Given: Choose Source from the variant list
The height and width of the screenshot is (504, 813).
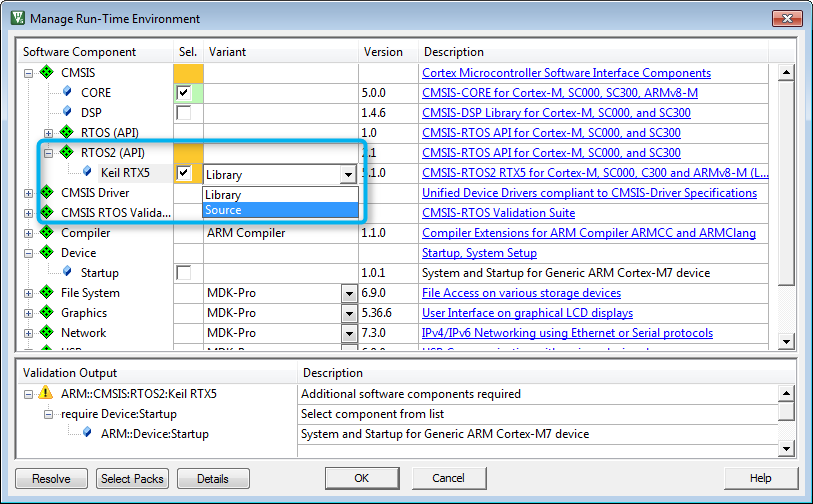Looking at the screenshot, I should pos(280,210).
